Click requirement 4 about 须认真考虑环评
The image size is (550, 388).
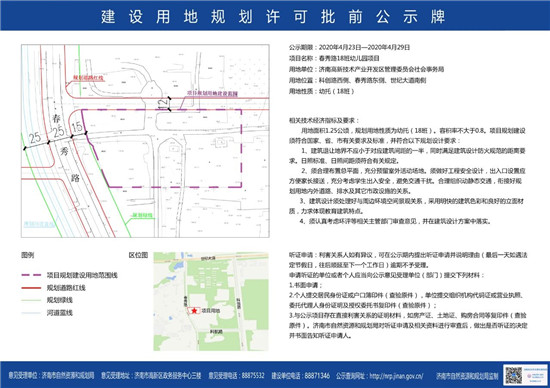(x=395, y=221)
